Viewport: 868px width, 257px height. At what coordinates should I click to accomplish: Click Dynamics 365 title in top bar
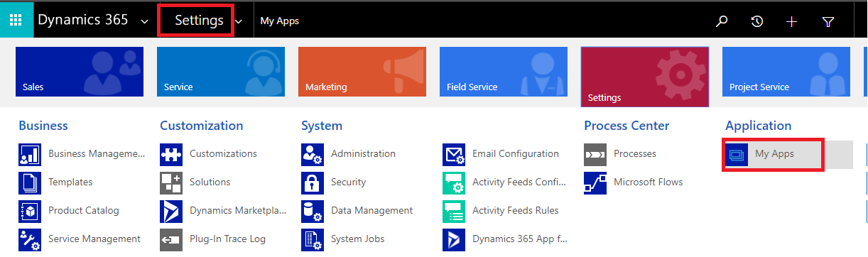pos(83,20)
